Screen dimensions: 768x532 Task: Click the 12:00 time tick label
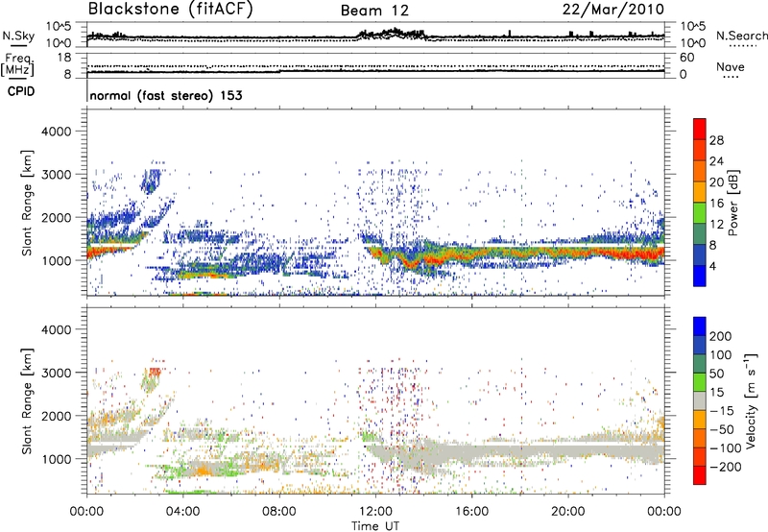coord(375,512)
